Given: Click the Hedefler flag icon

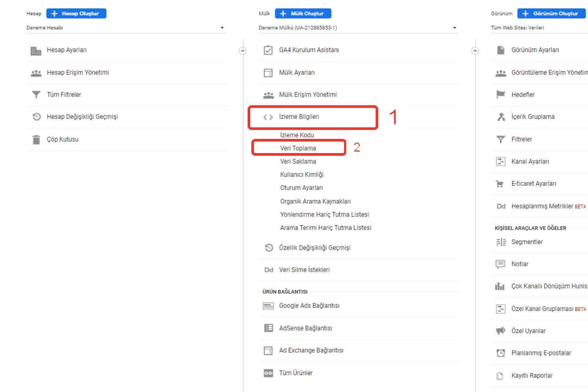Looking at the screenshot, I should (x=500, y=94).
